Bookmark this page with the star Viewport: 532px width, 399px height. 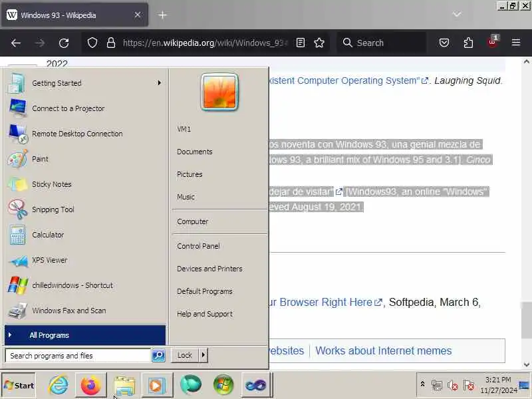click(x=319, y=43)
